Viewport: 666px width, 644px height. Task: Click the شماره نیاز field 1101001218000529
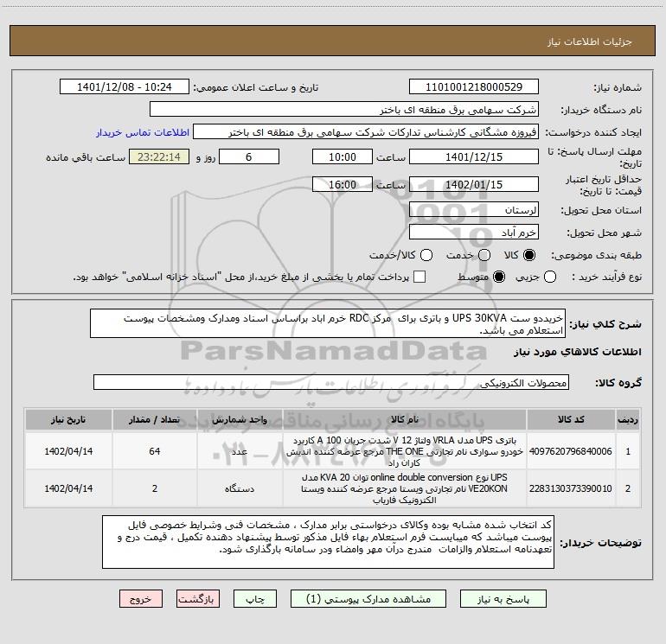click(474, 87)
